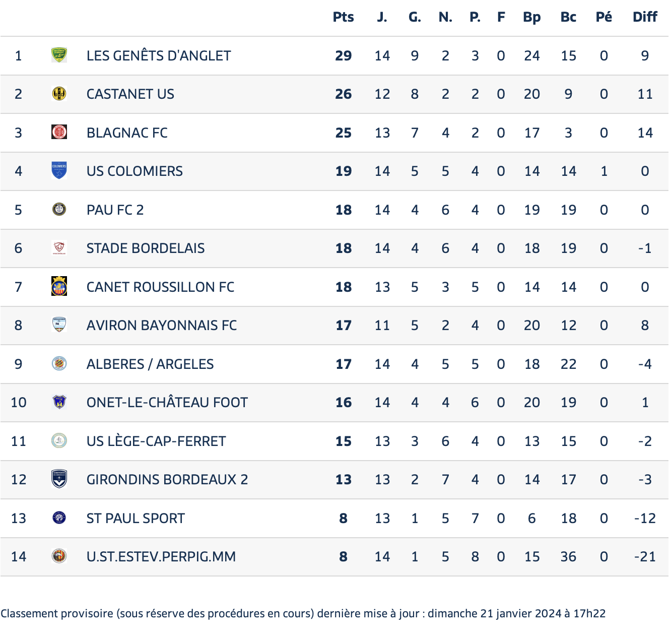
Task: Open the STADE BORDELAIS team name link
Action: point(146,248)
